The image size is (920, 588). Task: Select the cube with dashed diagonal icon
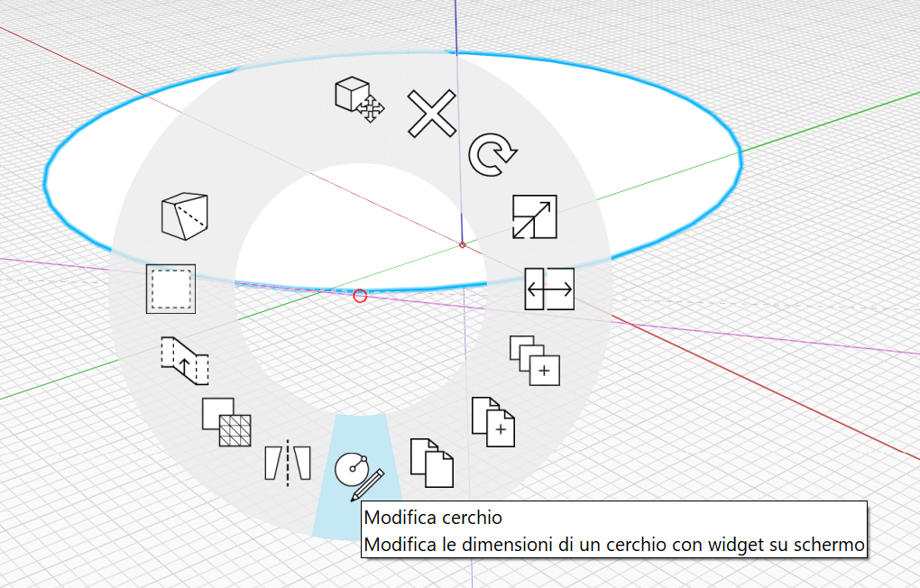coord(184,216)
